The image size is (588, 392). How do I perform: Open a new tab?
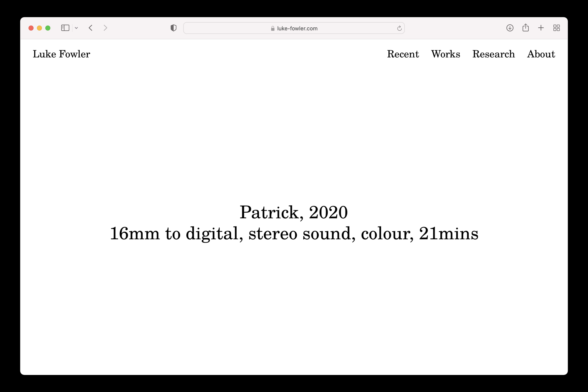click(x=541, y=28)
